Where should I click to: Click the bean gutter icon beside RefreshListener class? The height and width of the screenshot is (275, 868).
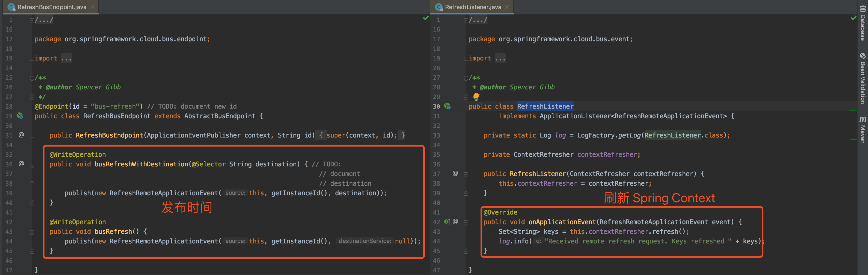coord(447,106)
